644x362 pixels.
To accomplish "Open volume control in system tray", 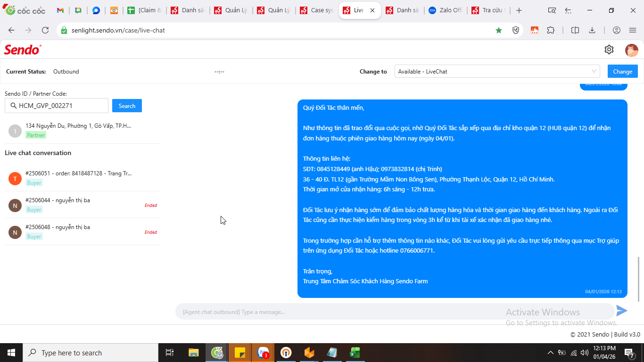I will [x=585, y=353].
